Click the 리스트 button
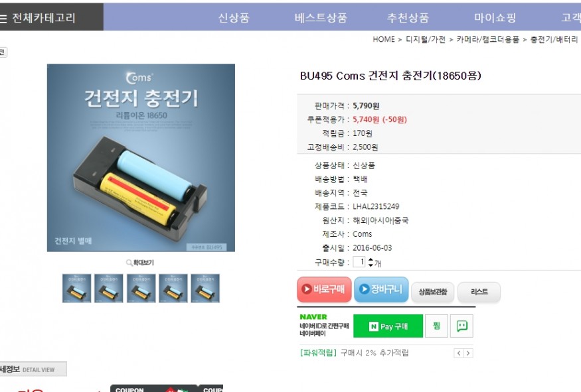581x392 pixels. point(479,292)
